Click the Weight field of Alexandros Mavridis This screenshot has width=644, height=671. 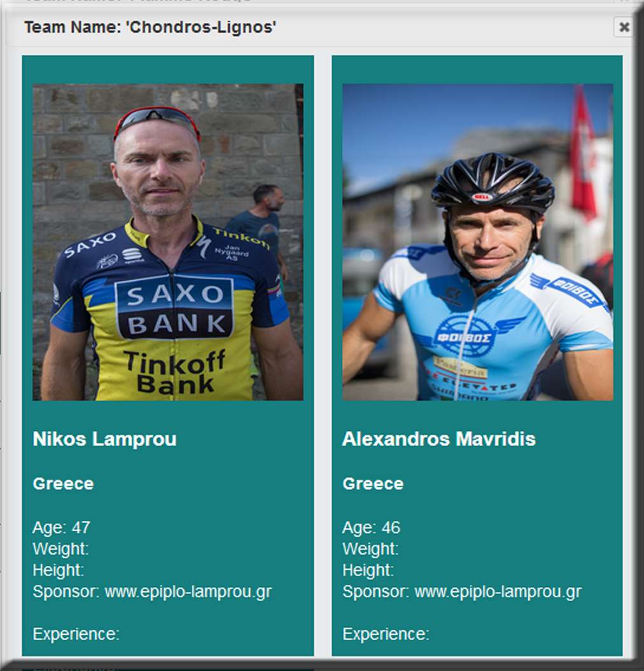pyautogui.click(x=370, y=549)
